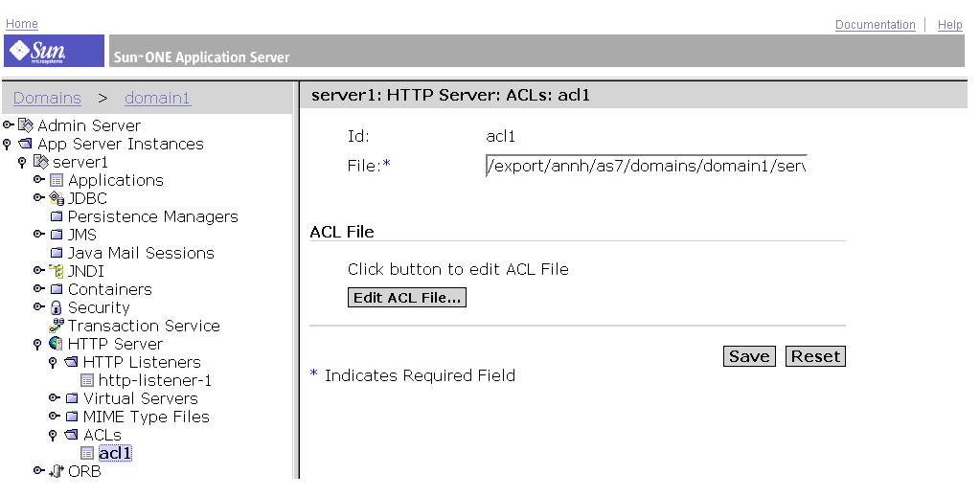Select ORB tree label
980x497 pixels.
84,471
